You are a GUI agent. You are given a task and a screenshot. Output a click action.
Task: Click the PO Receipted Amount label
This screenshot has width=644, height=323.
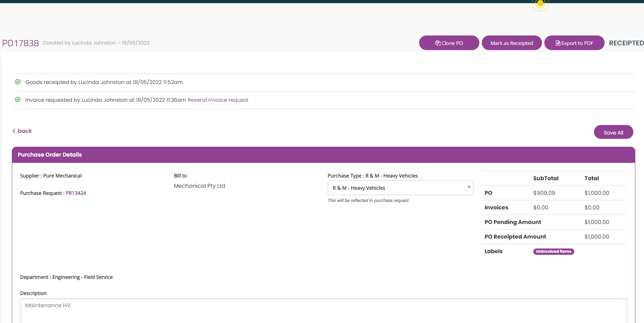point(515,237)
